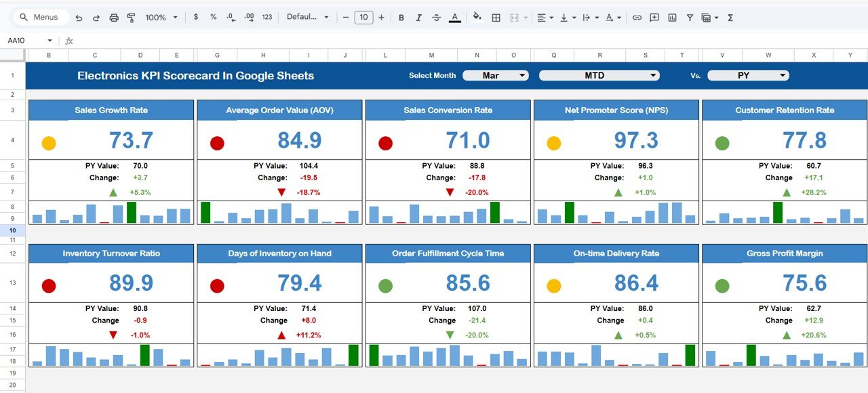
Task: Open the paint format tool
Action: (130, 18)
